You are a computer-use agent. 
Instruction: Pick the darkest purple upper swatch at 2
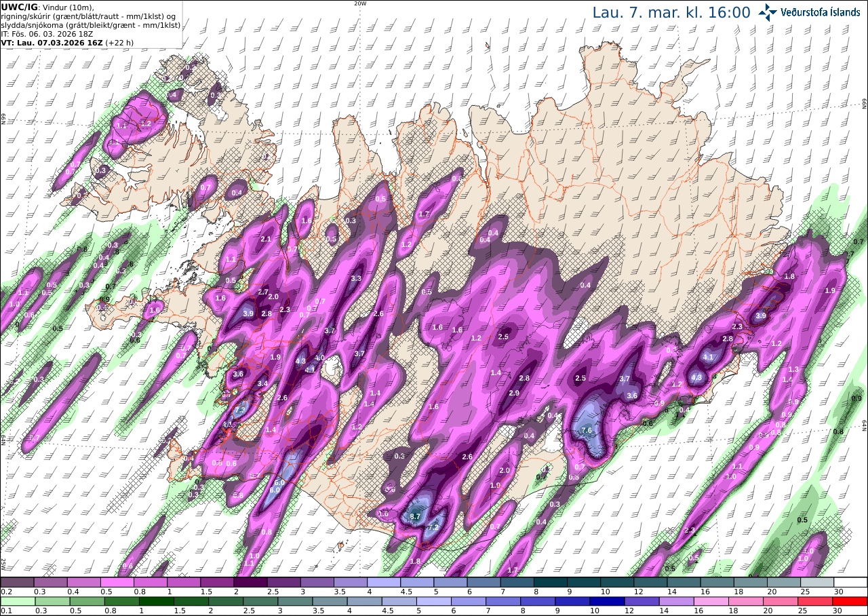250,582
